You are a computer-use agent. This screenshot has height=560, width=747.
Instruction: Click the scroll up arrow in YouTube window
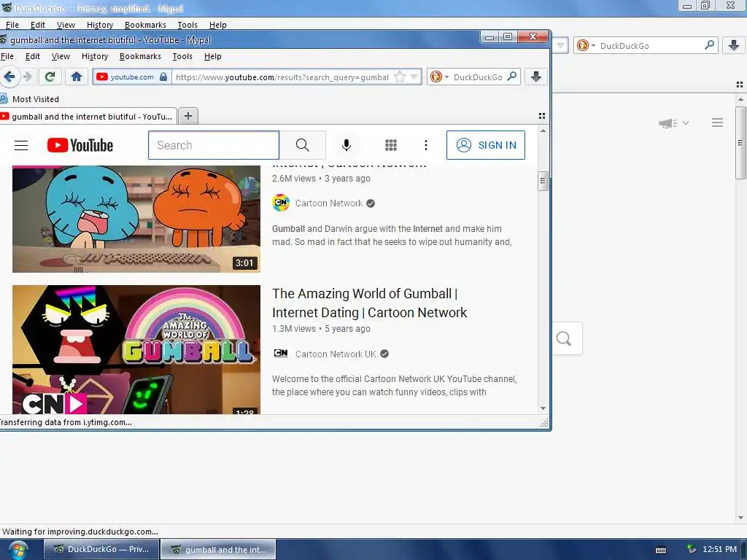pyautogui.click(x=543, y=131)
